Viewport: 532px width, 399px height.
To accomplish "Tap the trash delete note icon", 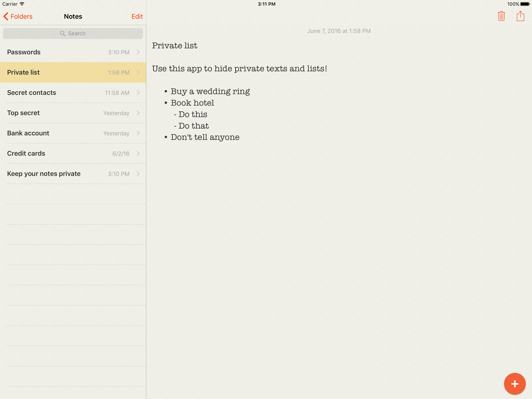I will (x=501, y=16).
